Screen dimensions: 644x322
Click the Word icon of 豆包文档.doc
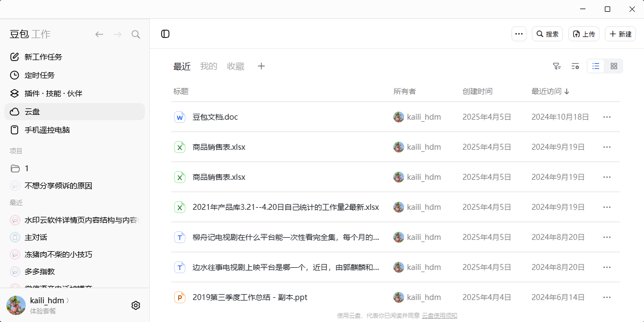180,117
